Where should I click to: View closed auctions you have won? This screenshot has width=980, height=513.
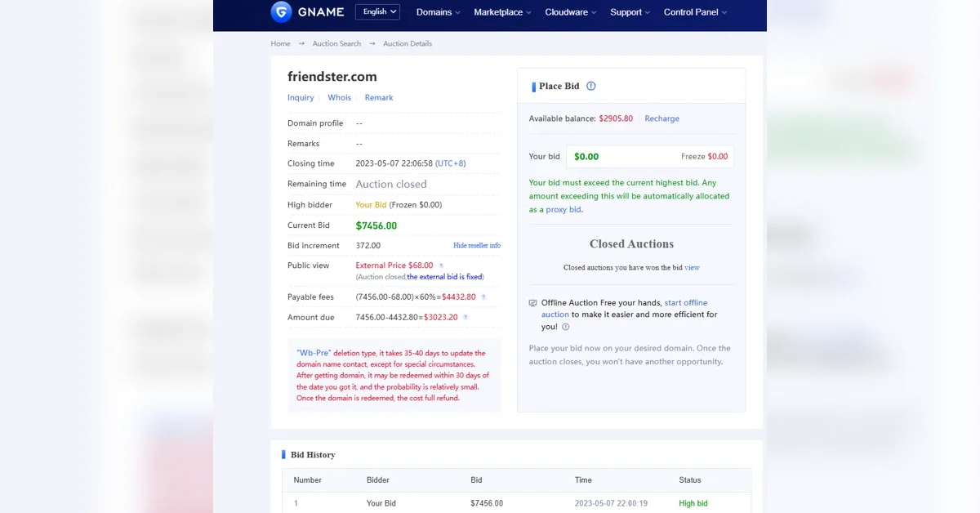click(x=692, y=267)
